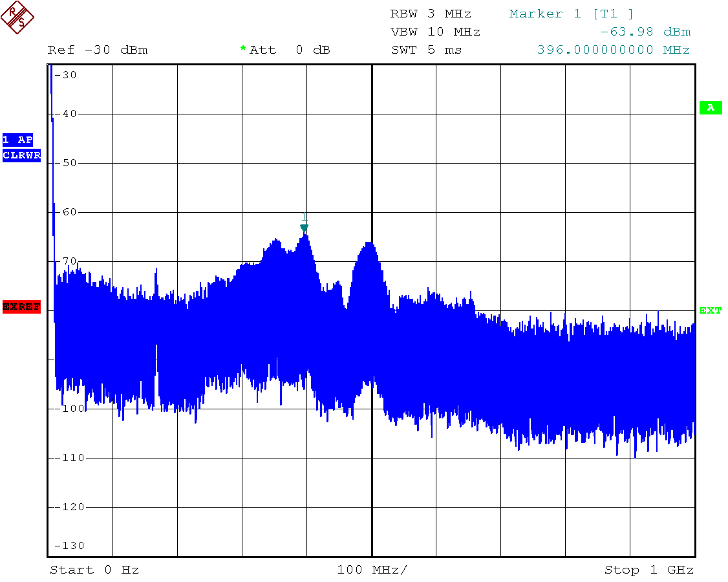Screen dimensions: 728x582
Task: Click the '-30' axis label
Action: click(65, 75)
